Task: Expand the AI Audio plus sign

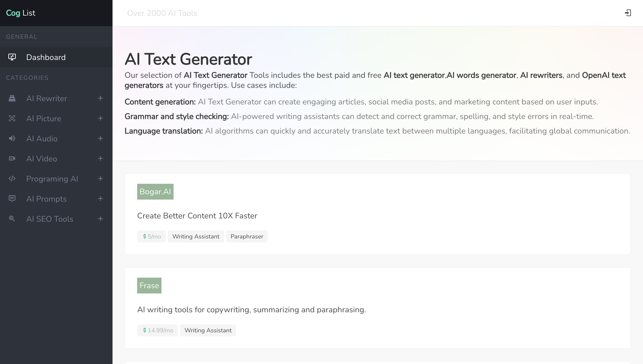Action: (100, 138)
